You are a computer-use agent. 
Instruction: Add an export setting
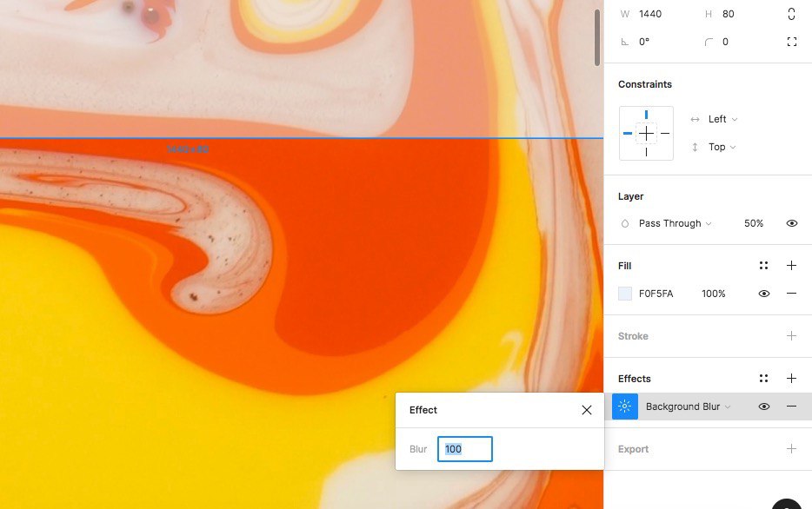[x=791, y=448]
